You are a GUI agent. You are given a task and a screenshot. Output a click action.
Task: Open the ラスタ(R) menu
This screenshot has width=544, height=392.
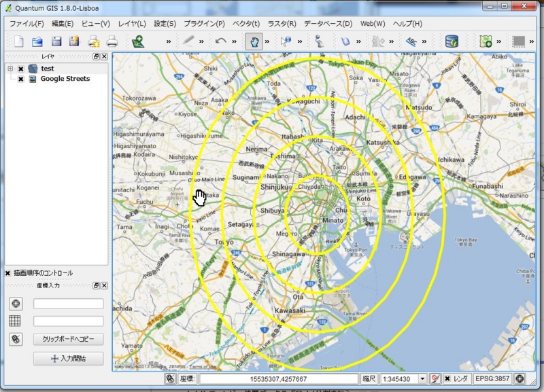pos(282,24)
